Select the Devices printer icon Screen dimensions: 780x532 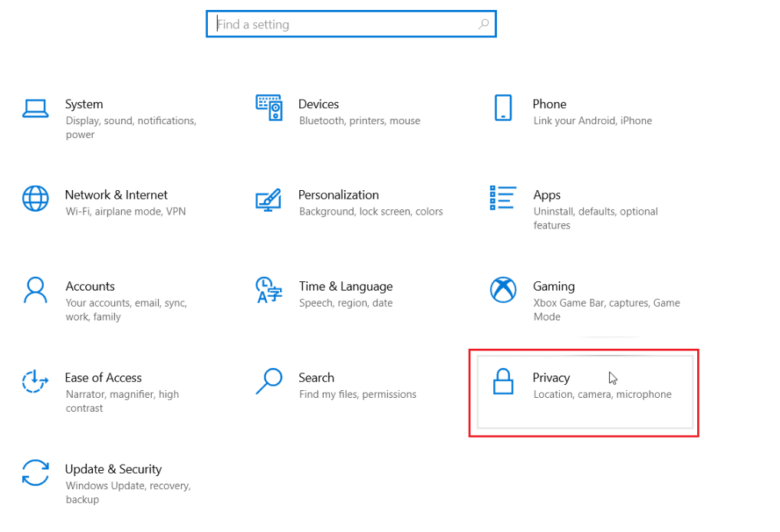tap(269, 107)
